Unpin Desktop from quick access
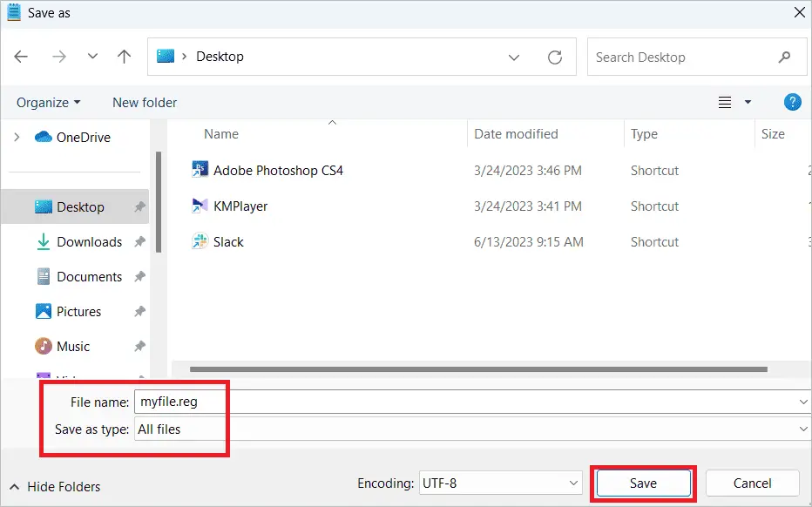Screen dimensions: 812x507 click(139, 207)
